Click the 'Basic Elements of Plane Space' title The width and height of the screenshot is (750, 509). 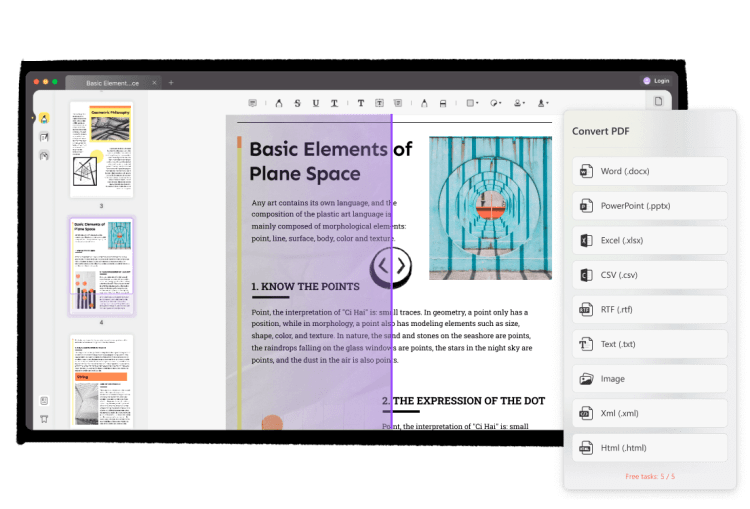331,161
